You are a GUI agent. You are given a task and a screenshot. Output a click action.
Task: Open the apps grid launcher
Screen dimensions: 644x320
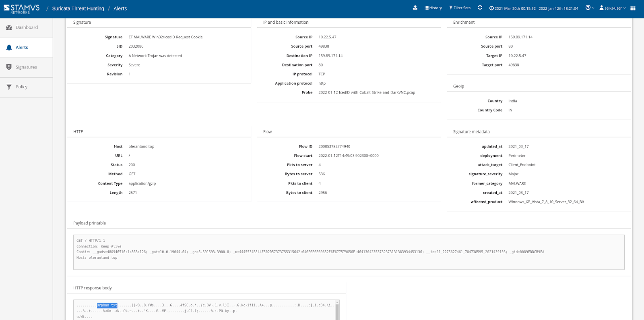pyautogui.click(x=633, y=8)
